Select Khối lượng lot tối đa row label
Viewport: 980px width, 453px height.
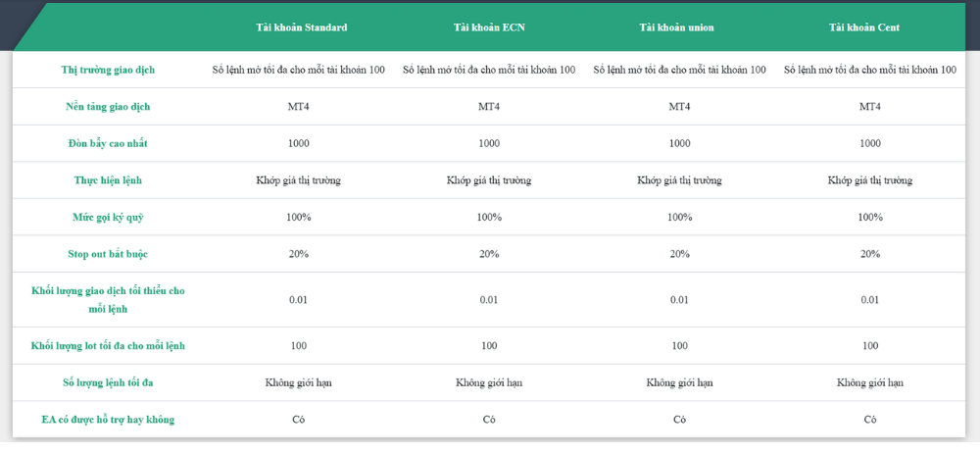coord(108,345)
